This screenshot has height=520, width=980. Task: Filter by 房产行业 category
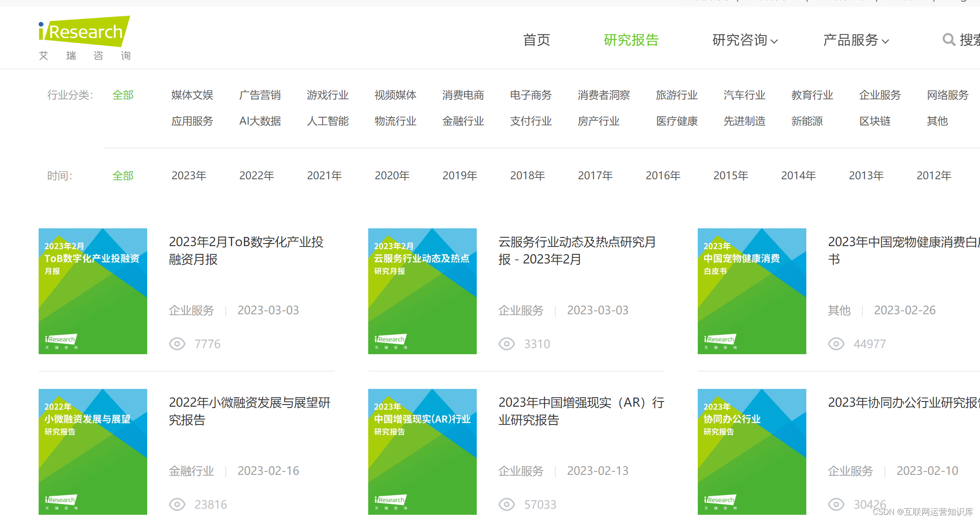599,121
